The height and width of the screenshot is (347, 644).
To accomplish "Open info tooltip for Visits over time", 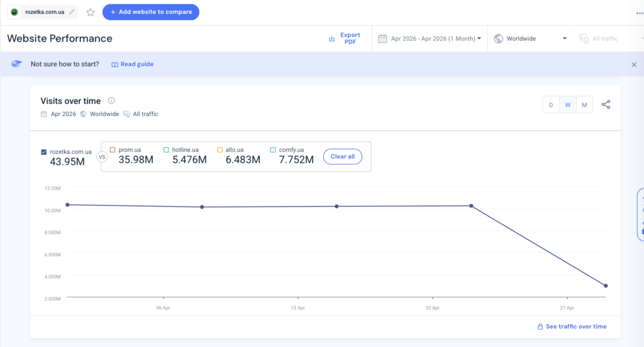I will click(x=111, y=101).
